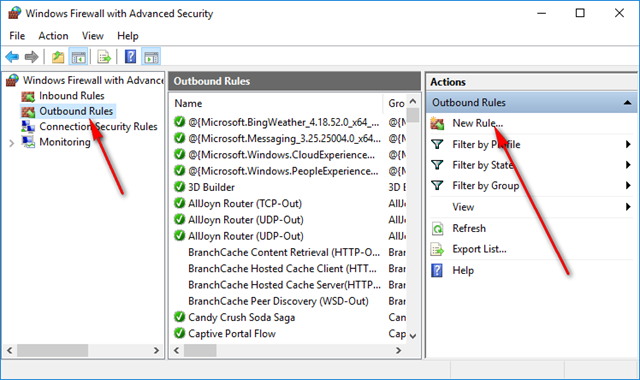Image resolution: width=640 pixels, height=380 pixels.
Task: Toggle the Show/Hide Console Tree toolbar icon
Action: tap(78, 57)
